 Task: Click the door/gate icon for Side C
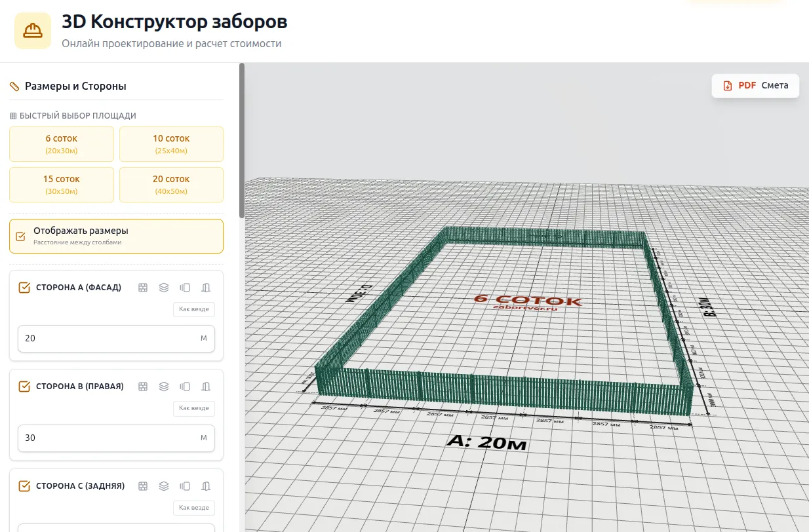206,486
